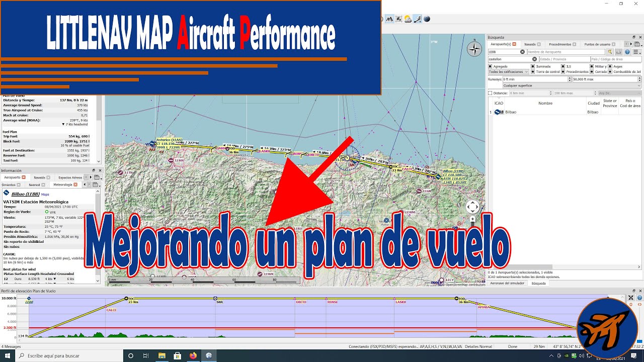Click the Nombre de Aeropuerto input field
Screen dimensions: 644x362
(566, 52)
